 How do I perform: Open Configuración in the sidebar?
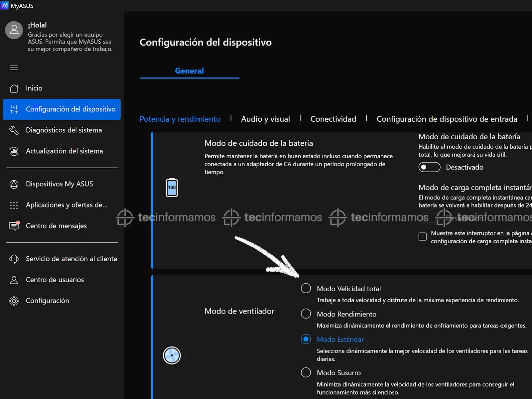point(62,301)
